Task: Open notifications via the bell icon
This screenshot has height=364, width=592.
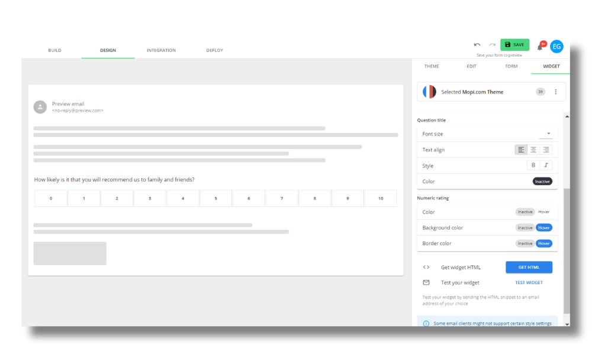Action: [x=540, y=46]
